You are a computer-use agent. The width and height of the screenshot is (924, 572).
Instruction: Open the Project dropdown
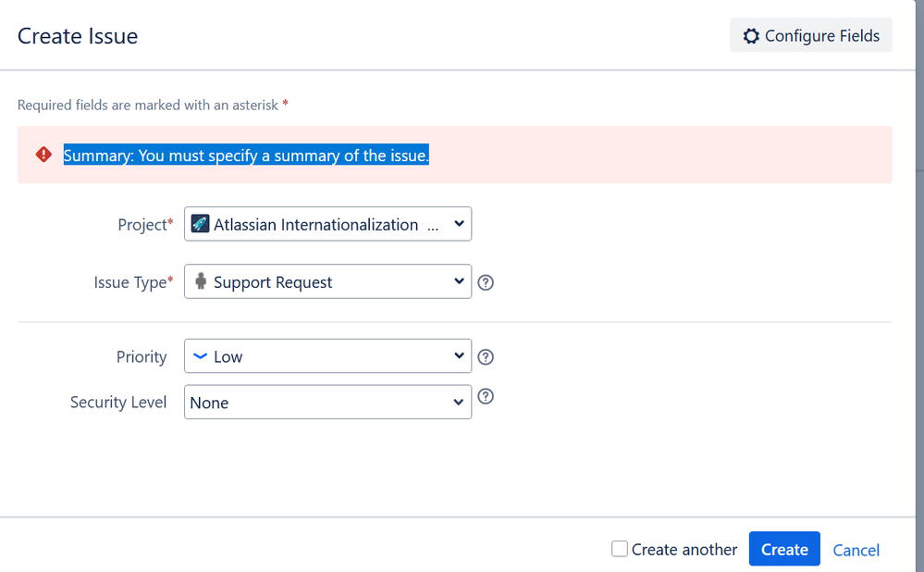[x=327, y=224]
